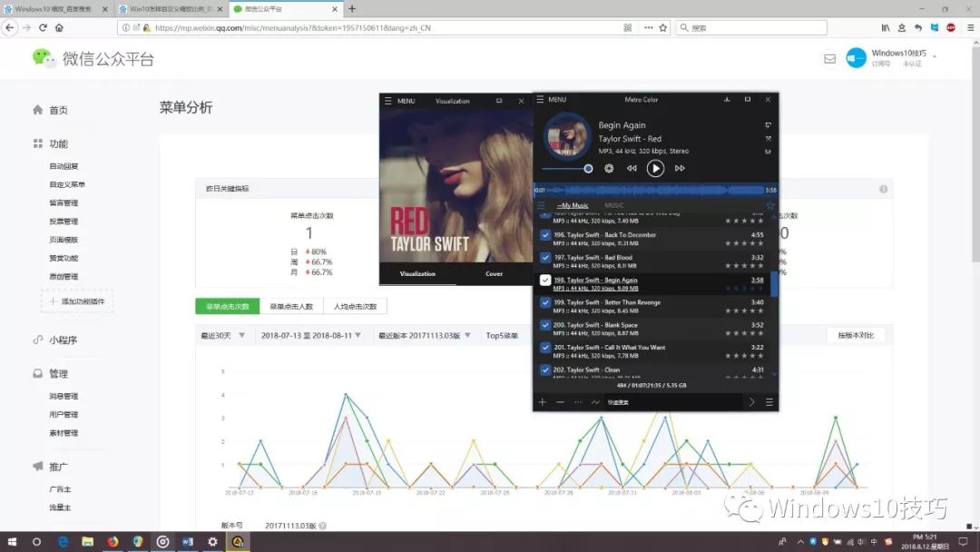
Task: Select the 人均点击次数 tab
Action: tap(355, 306)
